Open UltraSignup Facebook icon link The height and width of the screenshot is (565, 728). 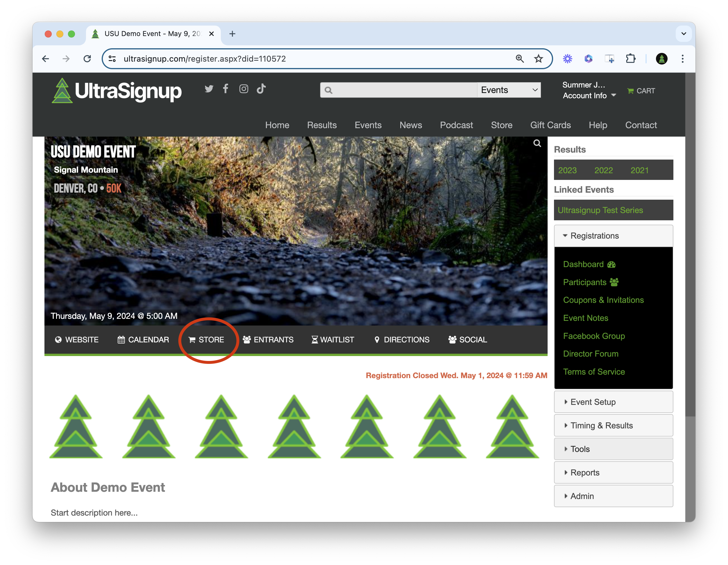pos(226,89)
